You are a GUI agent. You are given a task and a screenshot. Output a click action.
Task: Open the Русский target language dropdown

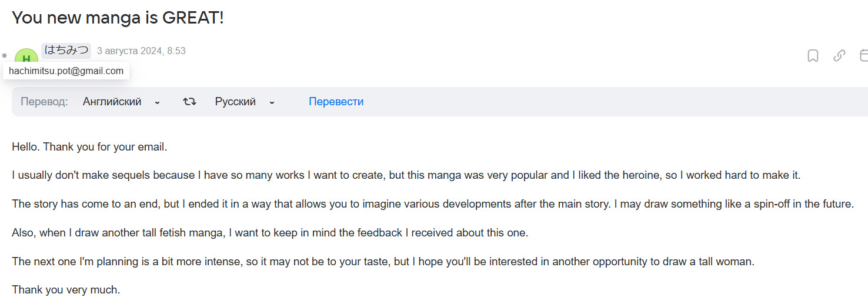(x=245, y=102)
